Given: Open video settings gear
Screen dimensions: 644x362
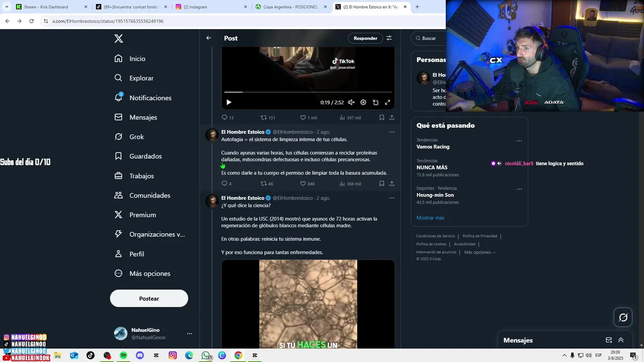Looking at the screenshot, I should (x=363, y=102).
